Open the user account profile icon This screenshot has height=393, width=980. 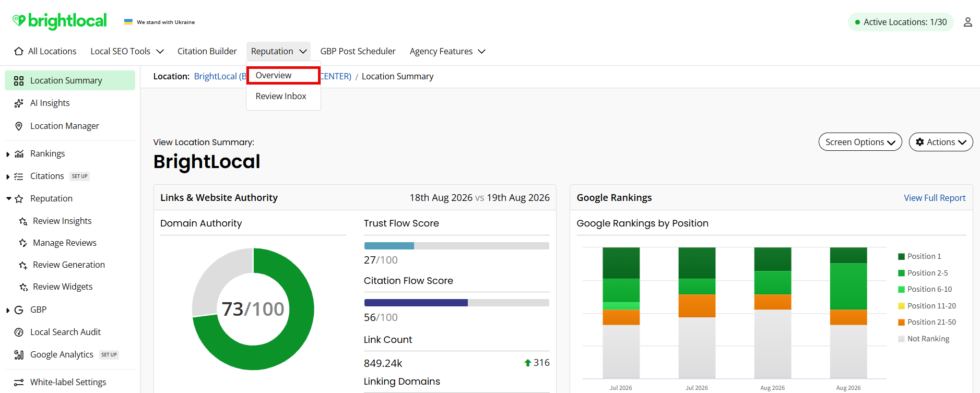click(967, 22)
